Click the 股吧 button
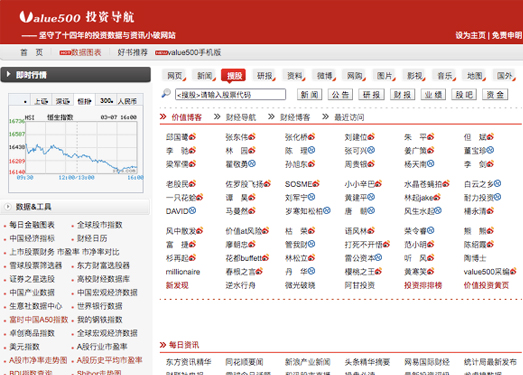 coord(464,94)
